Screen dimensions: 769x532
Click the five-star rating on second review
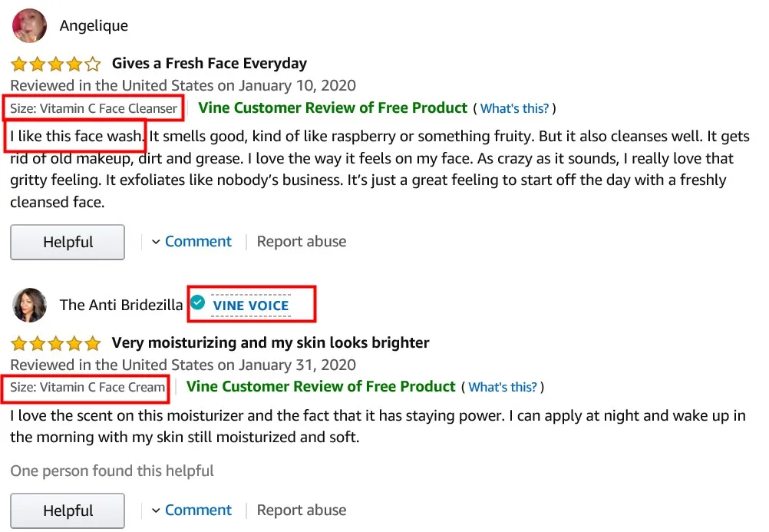pyautogui.click(x=55, y=343)
